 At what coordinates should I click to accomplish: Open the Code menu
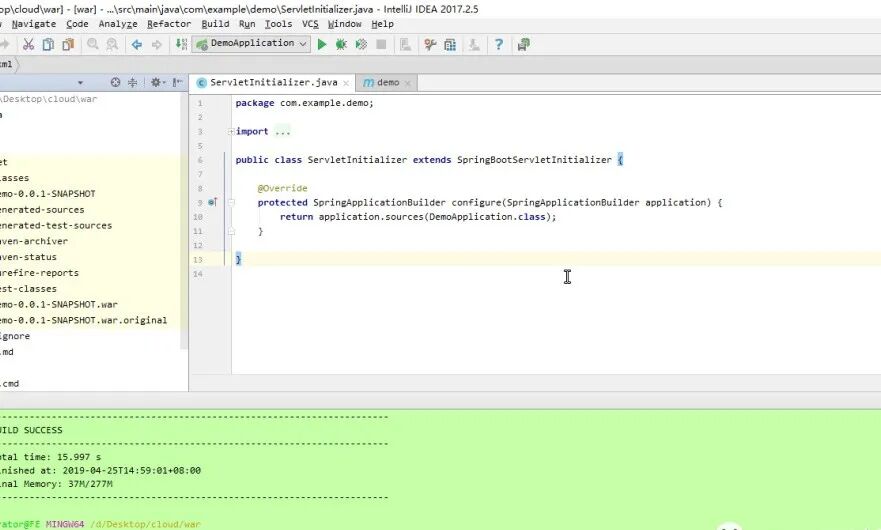tap(77, 24)
